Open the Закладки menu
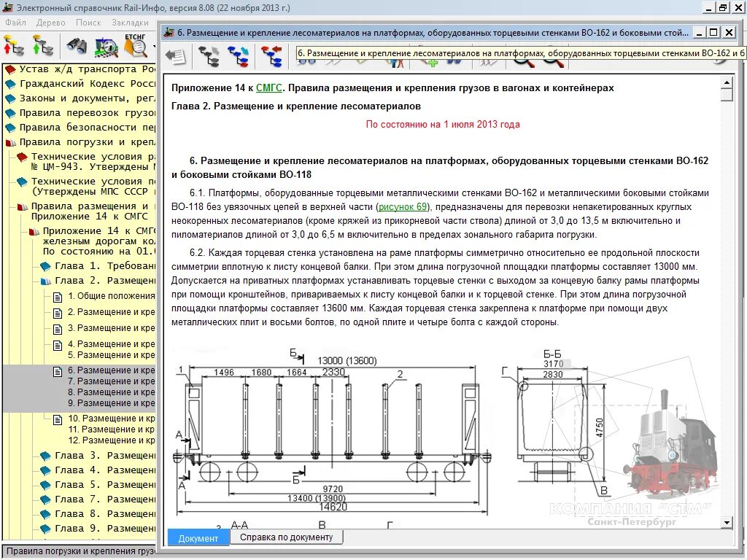The image size is (747, 560). pyautogui.click(x=130, y=23)
